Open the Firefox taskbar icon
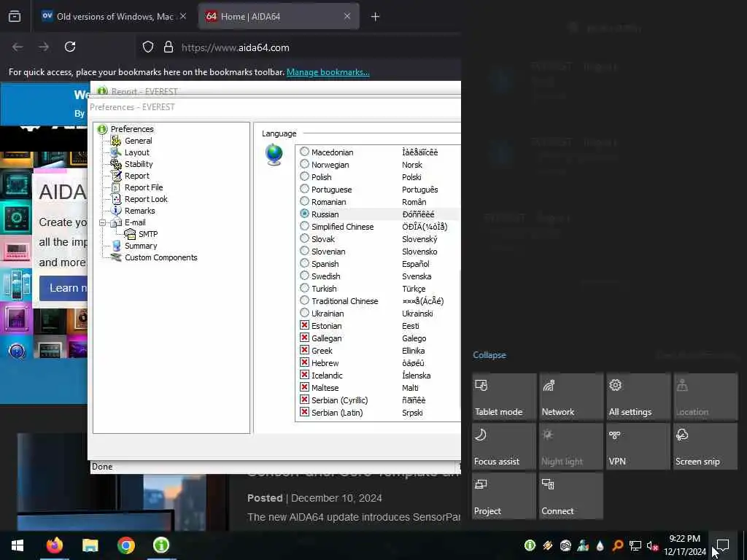This screenshot has width=747, height=560. (54, 545)
